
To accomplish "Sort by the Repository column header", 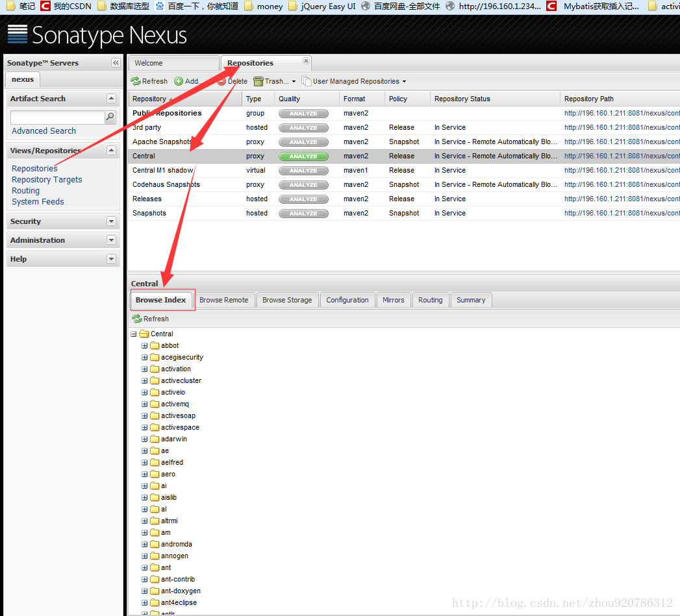I will click(x=185, y=99).
